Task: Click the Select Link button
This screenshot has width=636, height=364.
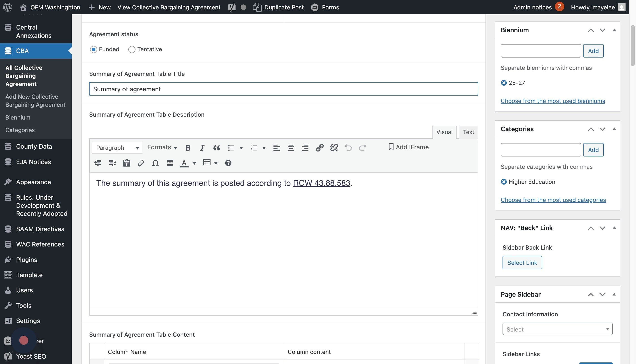Action: (x=522, y=263)
